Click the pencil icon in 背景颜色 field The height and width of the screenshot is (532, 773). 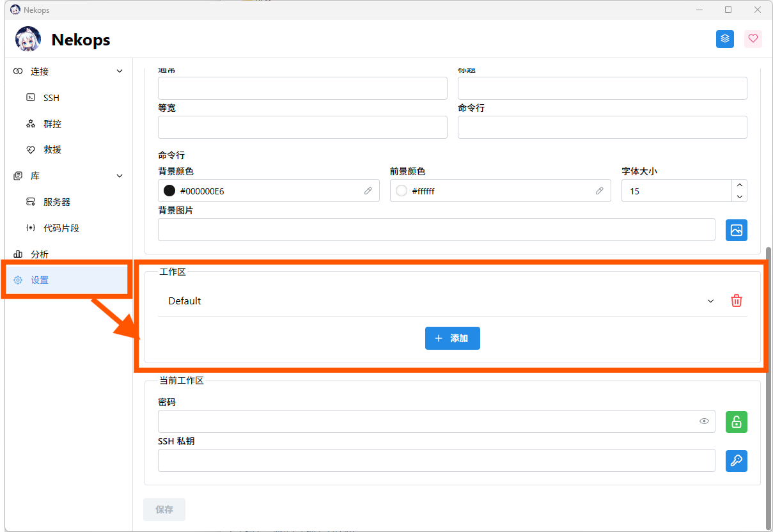pyautogui.click(x=368, y=191)
